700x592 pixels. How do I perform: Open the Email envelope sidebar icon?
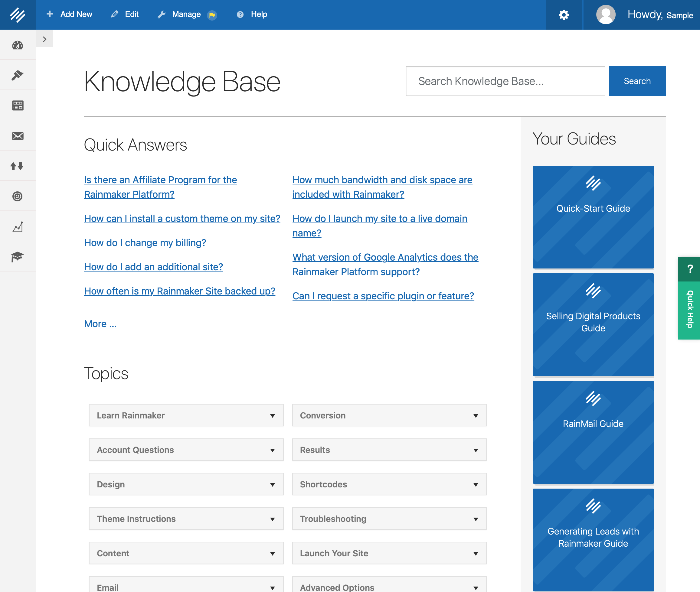pyautogui.click(x=18, y=135)
